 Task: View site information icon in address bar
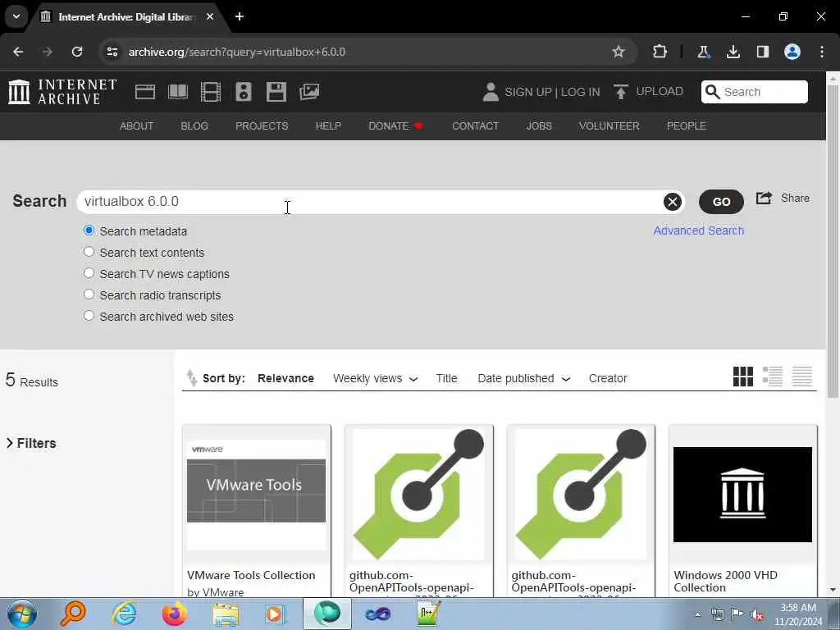coord(112,52)
